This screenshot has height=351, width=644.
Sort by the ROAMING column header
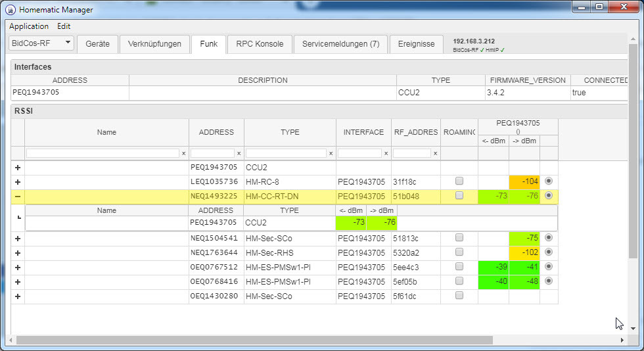click(x=459, y=132)
